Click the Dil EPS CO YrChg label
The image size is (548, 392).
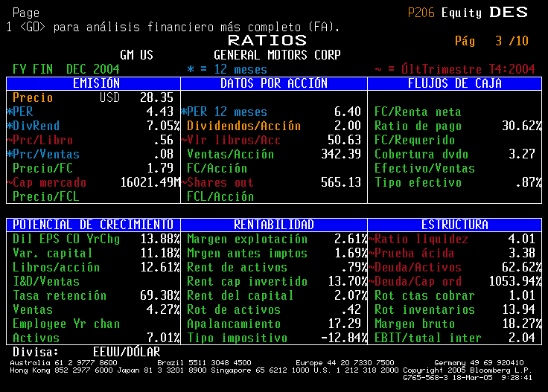tap(66, 239)
